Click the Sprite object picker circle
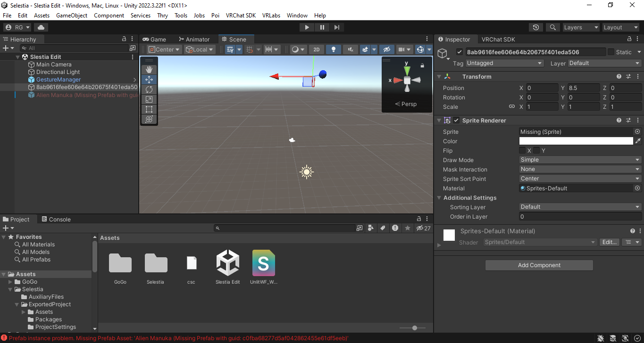The height and width of the screenshot is (343, 644). pyautogui.click(x=637, y=132)
